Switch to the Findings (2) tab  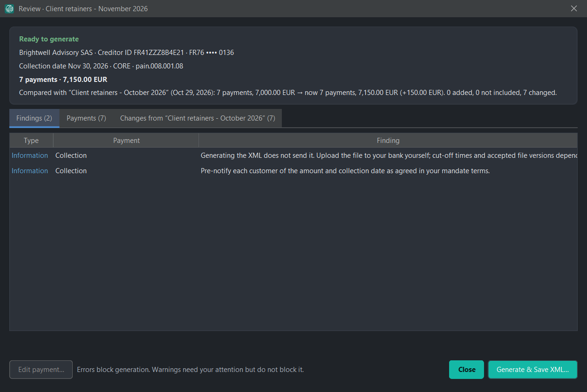tap(34, 118)
